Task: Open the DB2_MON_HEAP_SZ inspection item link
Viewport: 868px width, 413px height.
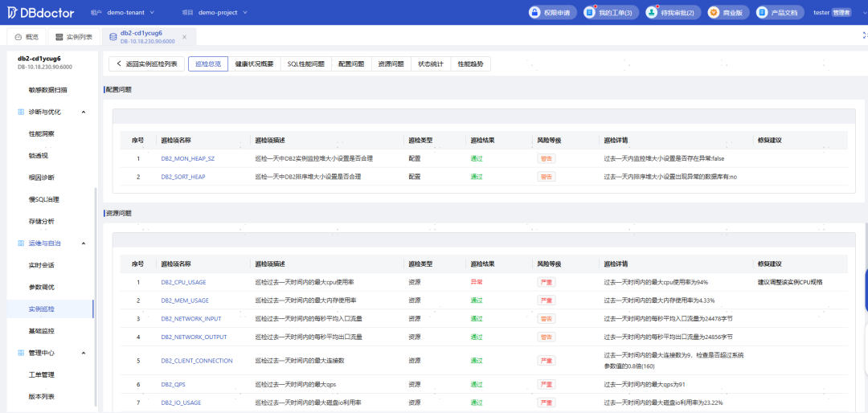Action: [x=187, y=158]
